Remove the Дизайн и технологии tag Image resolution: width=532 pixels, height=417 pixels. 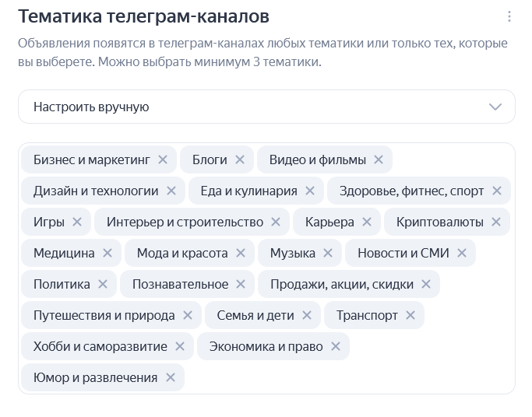pos(171,191)
